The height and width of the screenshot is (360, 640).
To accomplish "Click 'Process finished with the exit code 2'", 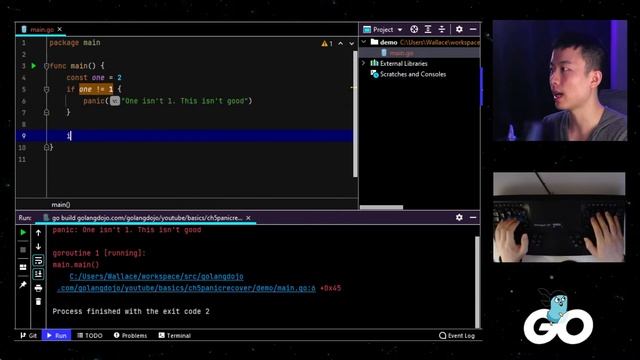I will pyautogui.click(x=131, y=311).
